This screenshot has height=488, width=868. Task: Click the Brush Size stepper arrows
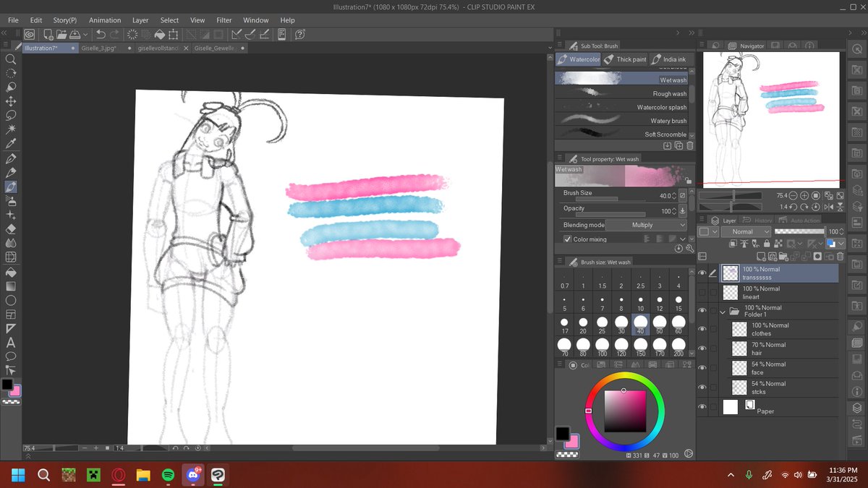pyautogui.click(x=674, y=196)
